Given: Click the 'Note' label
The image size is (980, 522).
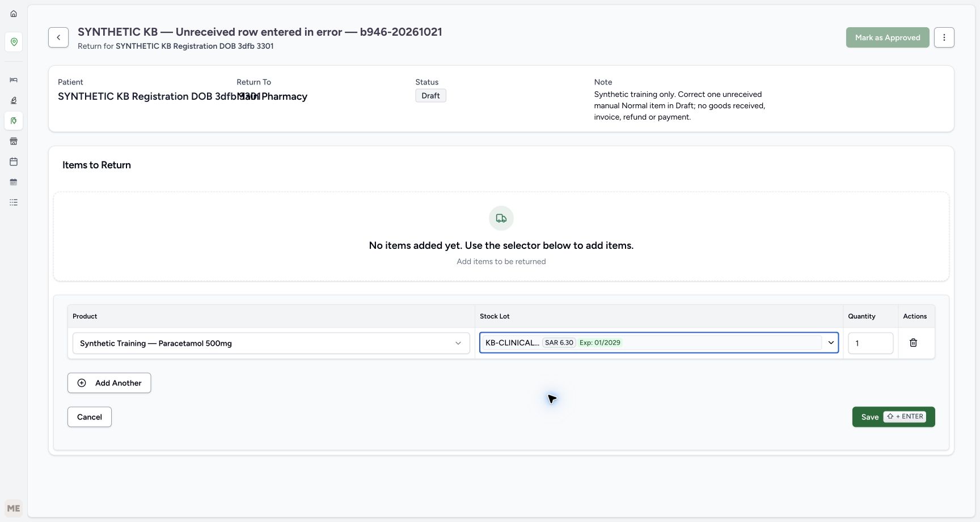Looking at the screenshot, I should click(x=603, y=82).
